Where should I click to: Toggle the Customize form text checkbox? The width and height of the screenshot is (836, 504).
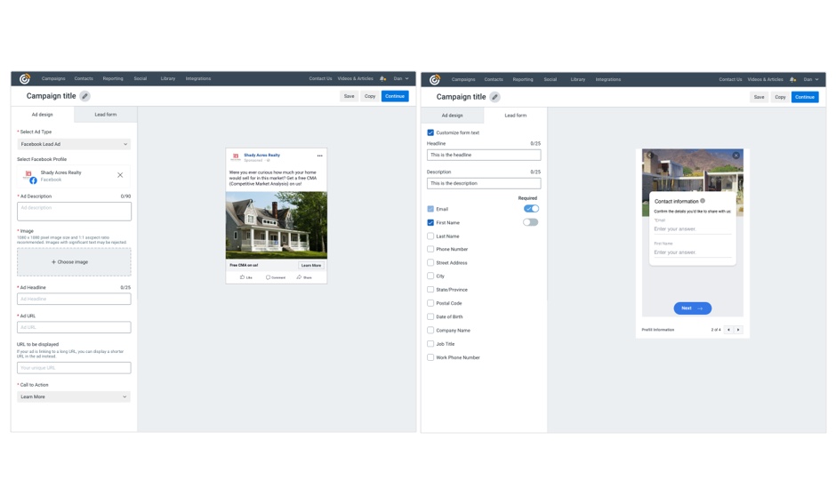click(x=430, y=132)
